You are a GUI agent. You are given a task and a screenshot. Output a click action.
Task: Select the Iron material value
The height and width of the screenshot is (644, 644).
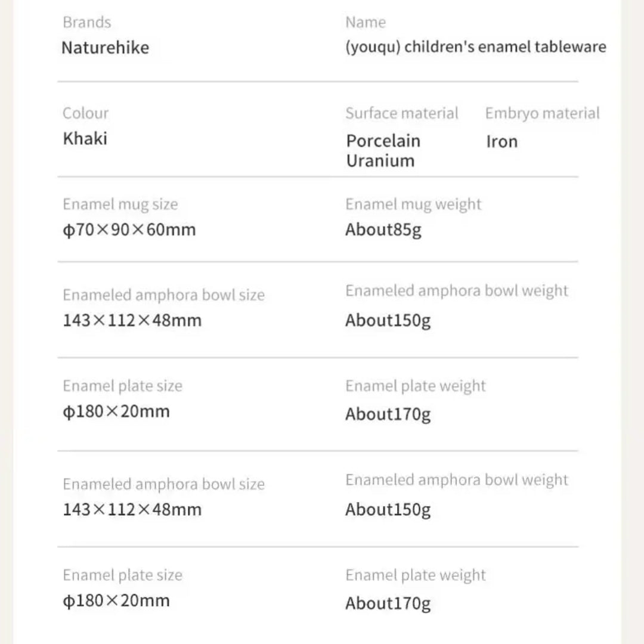tap(501, 142)
